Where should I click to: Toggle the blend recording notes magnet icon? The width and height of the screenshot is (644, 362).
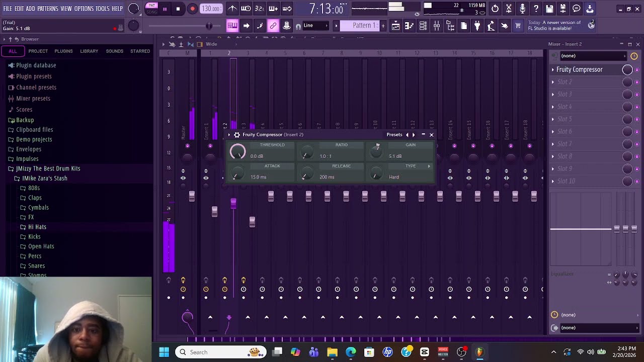(298, 26)
